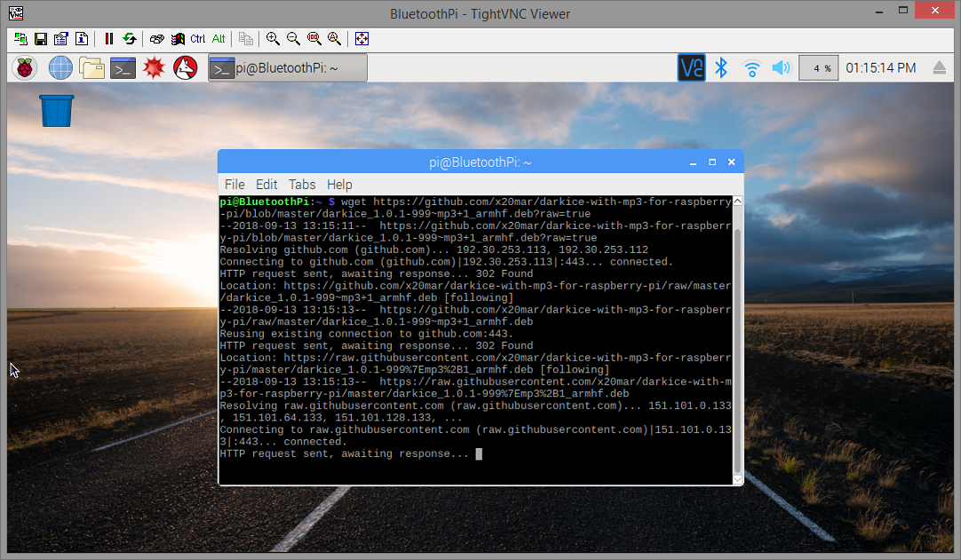Select the Trash desktop icon
Image resolution: width=961 pixels, height=560 pixels.
point(56,119)
